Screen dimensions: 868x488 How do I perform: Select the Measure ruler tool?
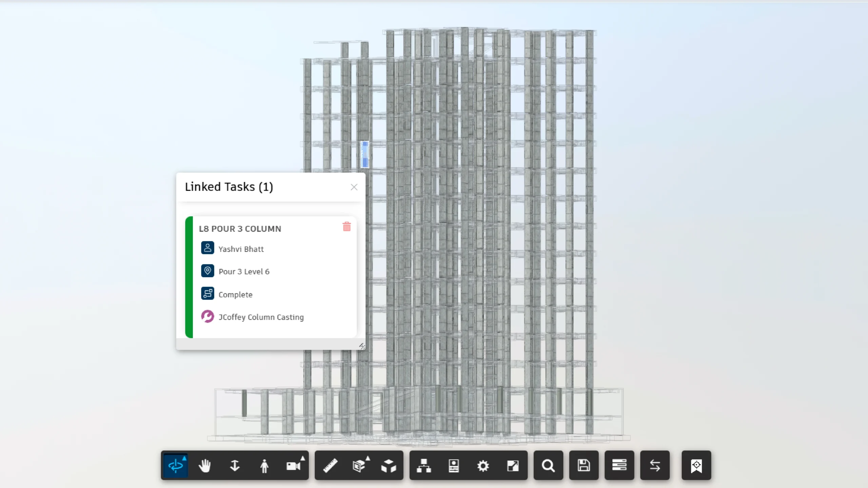click(x=330, y=466)
